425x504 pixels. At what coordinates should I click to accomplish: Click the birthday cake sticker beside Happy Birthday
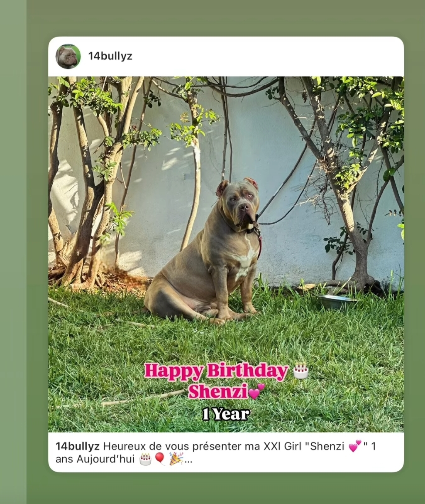[x=300, y=371]
